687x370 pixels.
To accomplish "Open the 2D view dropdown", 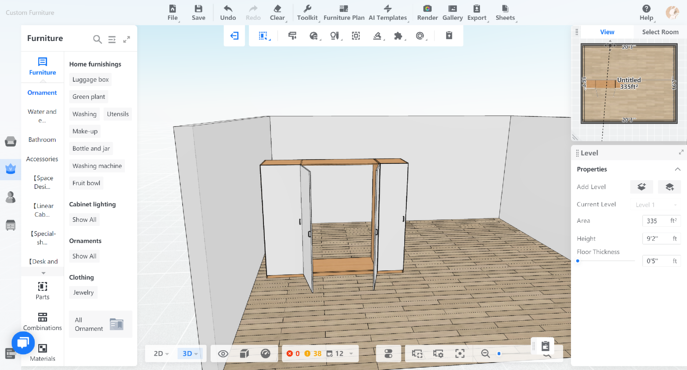I will click(161, 353).
